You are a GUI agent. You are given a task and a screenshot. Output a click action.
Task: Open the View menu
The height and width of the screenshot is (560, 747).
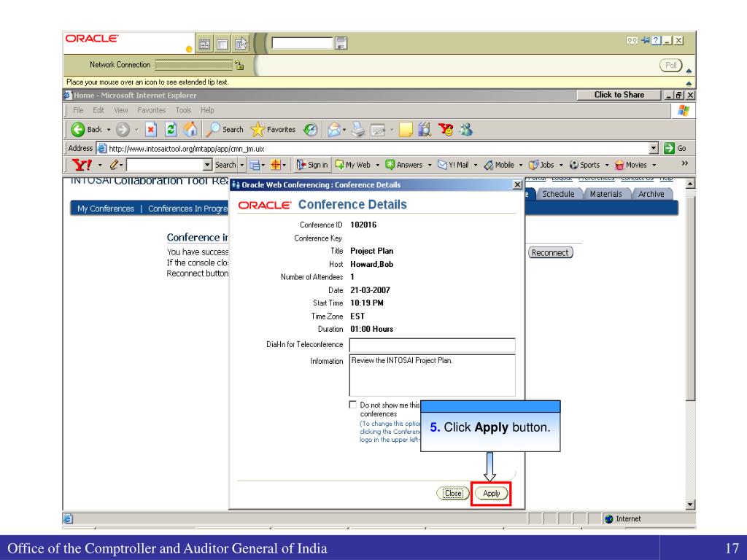coord(121,110)
